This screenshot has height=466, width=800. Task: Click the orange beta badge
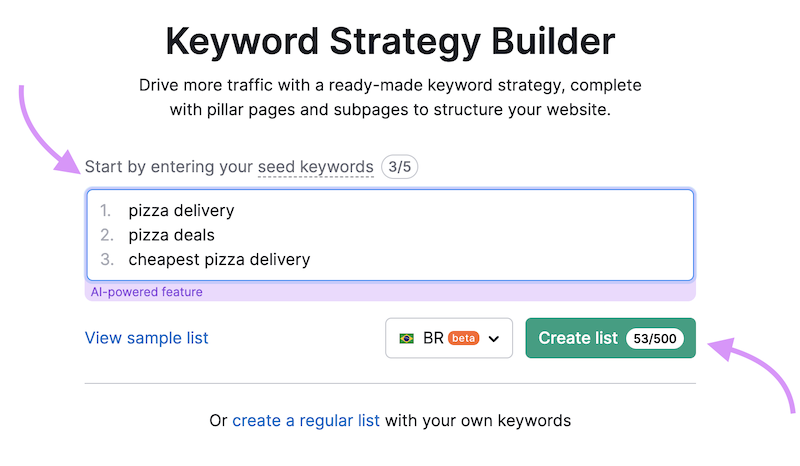(x=463, y=338)
